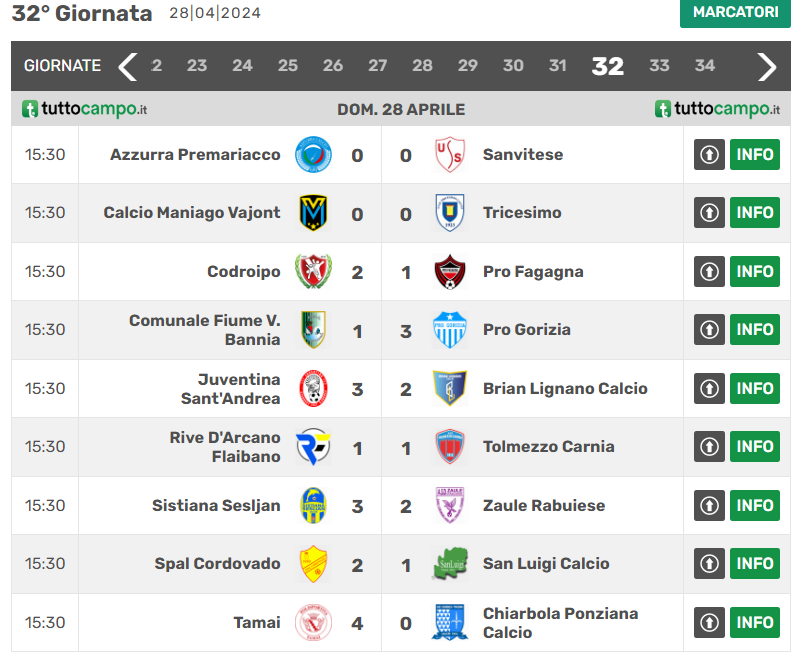Open the Brian Lignano Calcio team link
Viewport: 800px width, 657px height.
(x=565, y=389)
